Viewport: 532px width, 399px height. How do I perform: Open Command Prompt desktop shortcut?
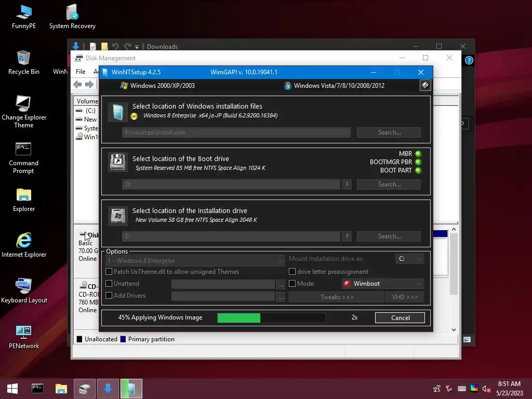coord(23,158)
